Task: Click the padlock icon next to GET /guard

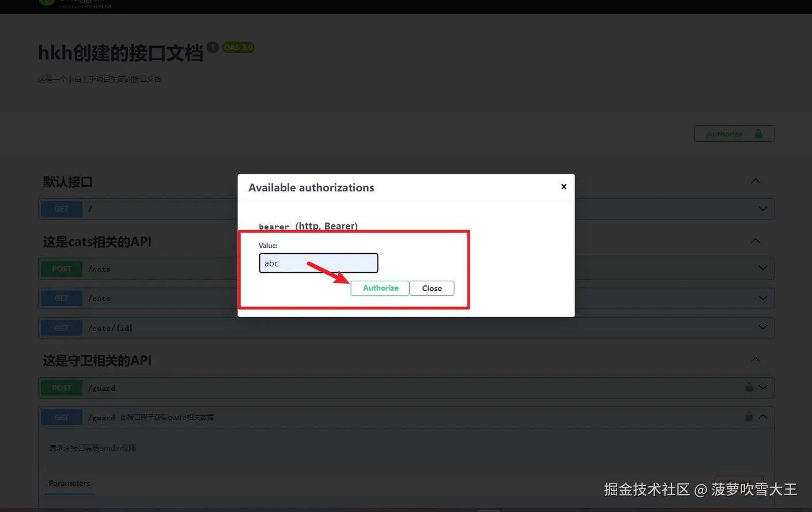Action: click(749, 416)
